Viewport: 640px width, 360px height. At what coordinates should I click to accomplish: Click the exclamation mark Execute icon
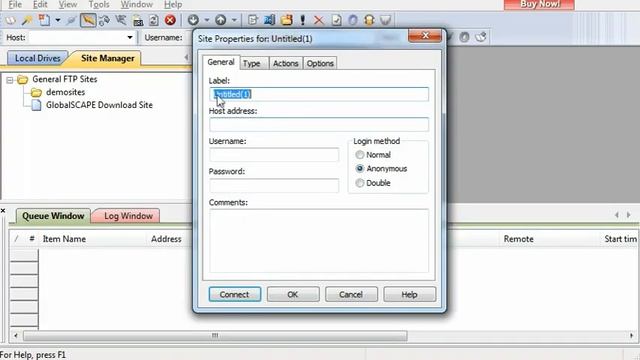(303, 20)
